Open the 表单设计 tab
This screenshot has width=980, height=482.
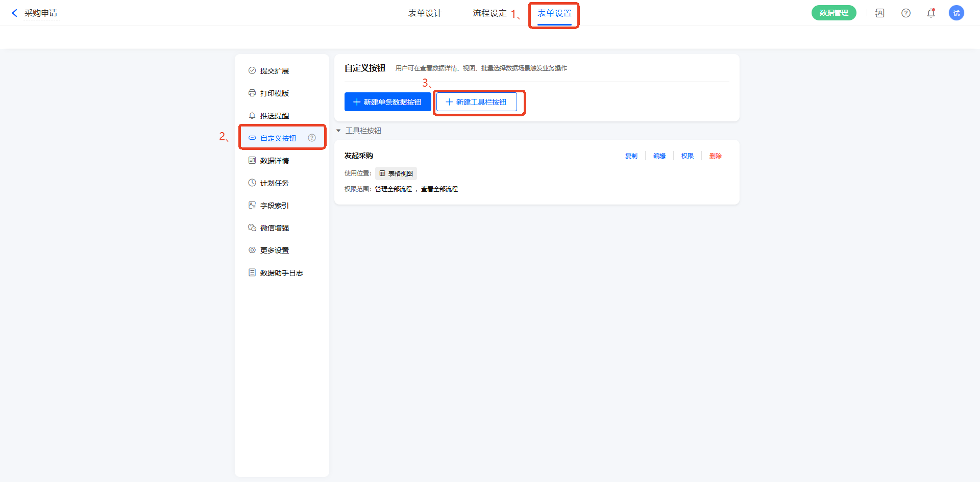coord(425,13)
